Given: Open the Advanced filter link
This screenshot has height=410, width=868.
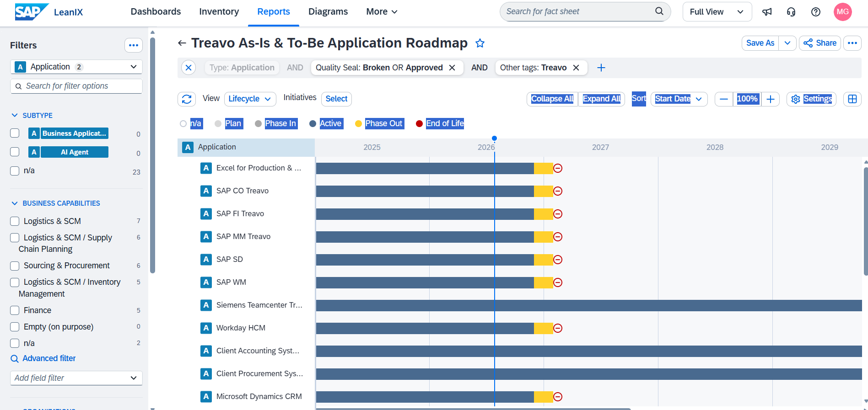Looking at the screenshot, I should click(x=49, y=358).
